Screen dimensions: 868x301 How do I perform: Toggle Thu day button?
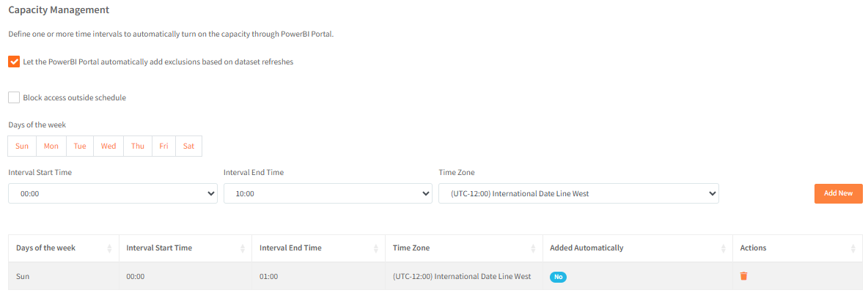pyautogui.click(x=138, y=146)
